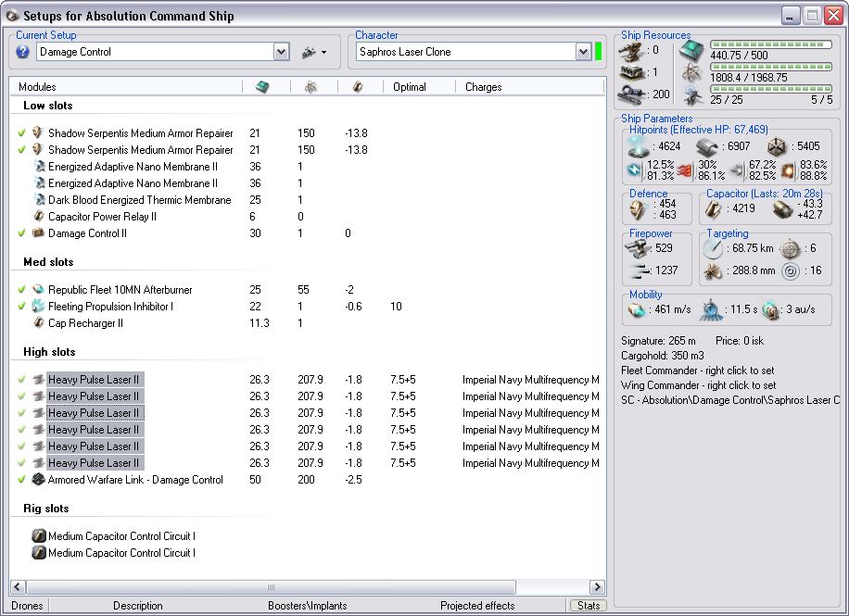The image size is (849, 616).
Task: Click the CPU column header icon
Action: (262, 87)
